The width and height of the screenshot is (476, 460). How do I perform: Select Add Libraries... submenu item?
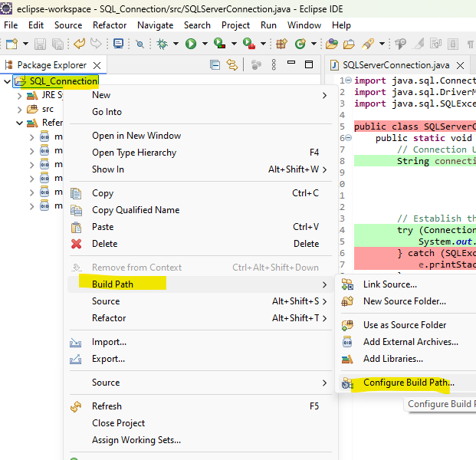[x=409, y=359]
